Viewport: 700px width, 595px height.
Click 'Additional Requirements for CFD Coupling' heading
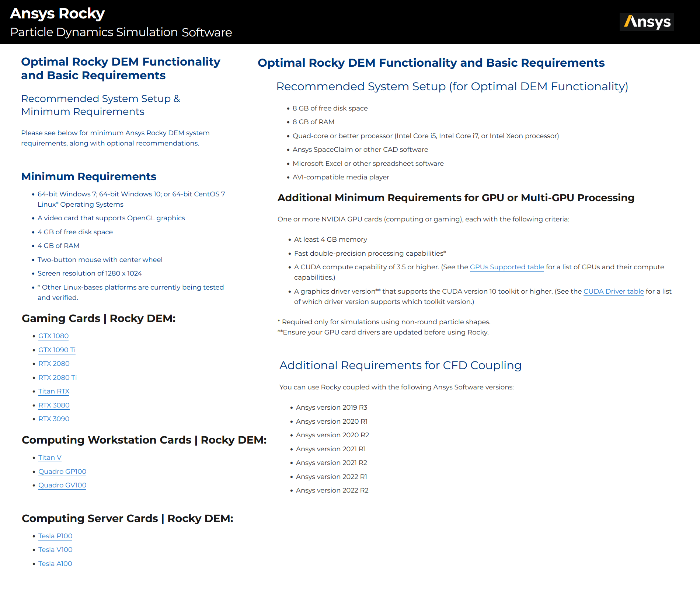coord(401,365)
